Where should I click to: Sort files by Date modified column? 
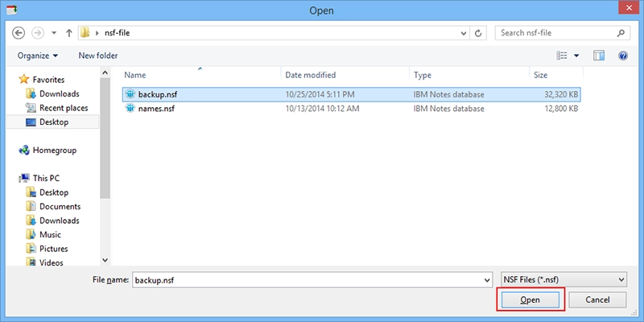click(x=311, y=75)
